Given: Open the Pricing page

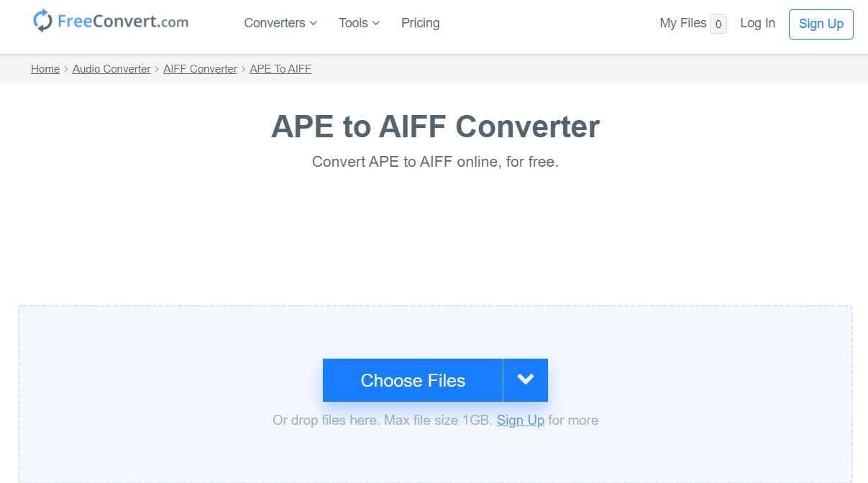Looking at the screenshot, I should click(420, 23).
